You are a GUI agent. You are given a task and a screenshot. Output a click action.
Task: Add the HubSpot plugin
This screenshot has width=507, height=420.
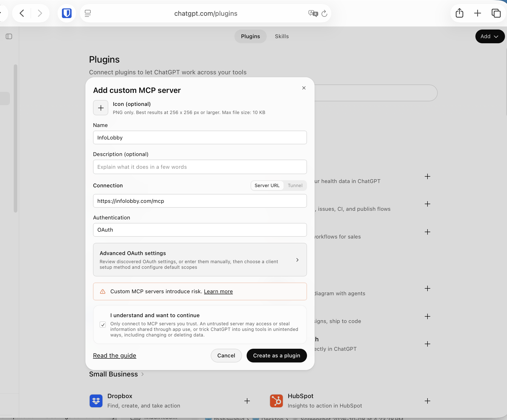(427, 401)
